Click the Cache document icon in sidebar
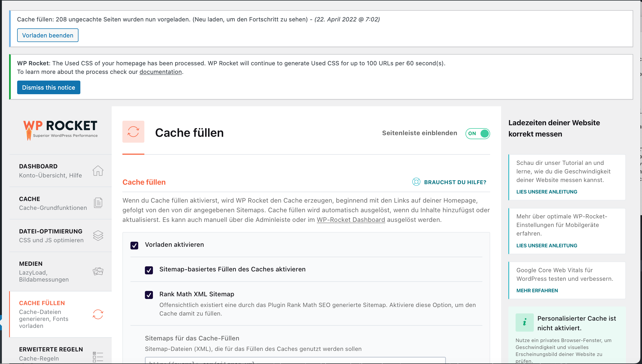Image resolution: width=642 pixels, height=364 pixels. point(98,203)
